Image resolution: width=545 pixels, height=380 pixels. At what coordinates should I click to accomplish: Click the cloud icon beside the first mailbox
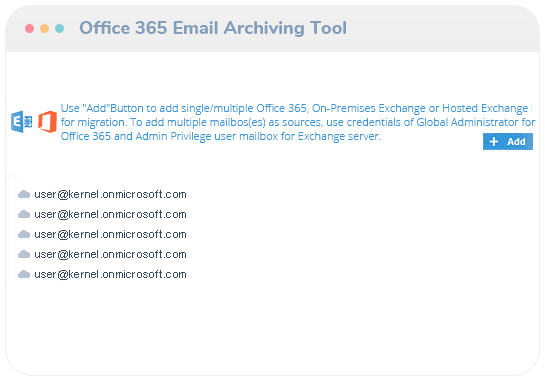pos(24,194)
